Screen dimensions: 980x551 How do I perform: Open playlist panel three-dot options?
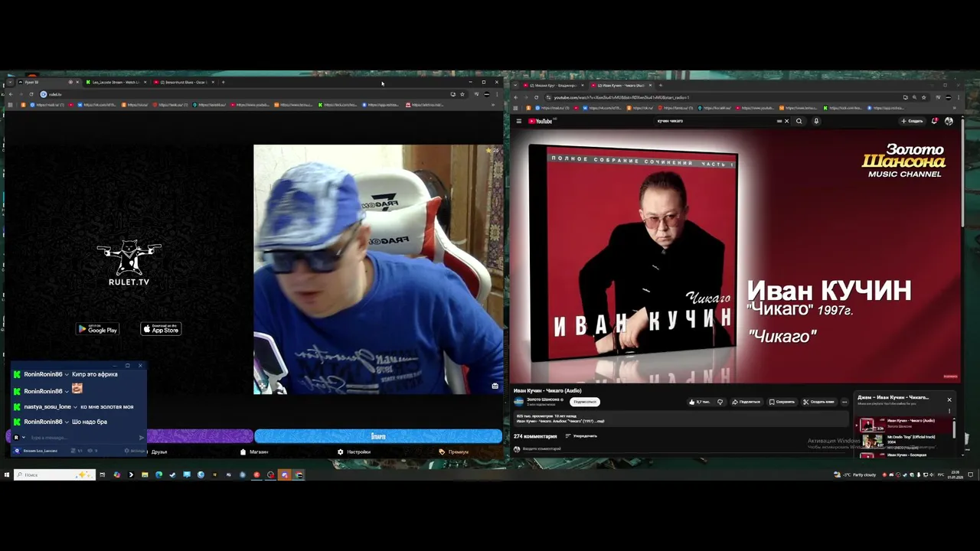(x=949, y=411)
